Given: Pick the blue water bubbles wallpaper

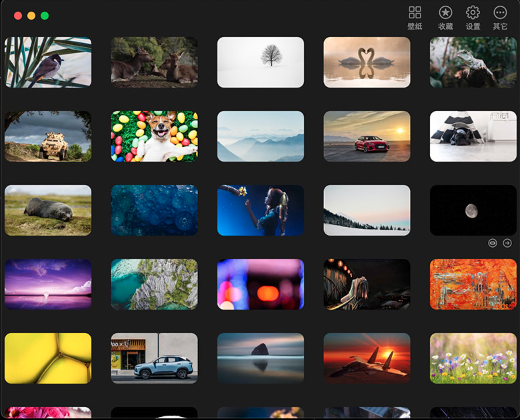Looking at the screenshot, I should point(154,210).
